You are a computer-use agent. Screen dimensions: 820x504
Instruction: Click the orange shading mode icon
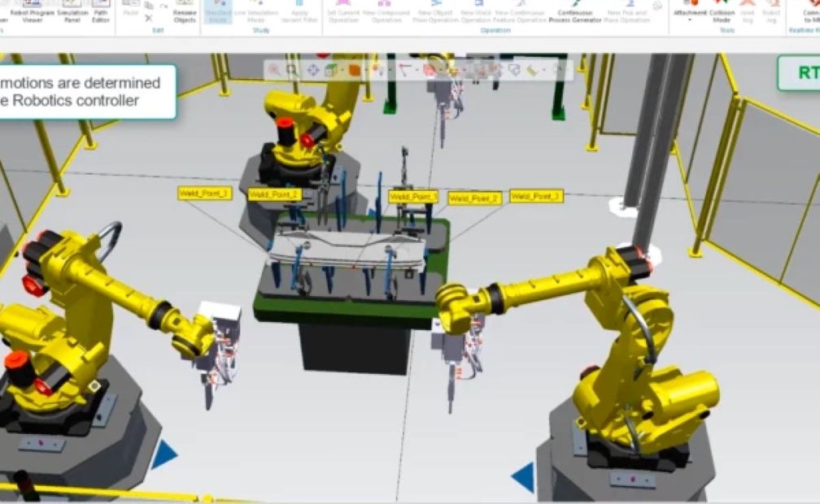coord(355,71)
